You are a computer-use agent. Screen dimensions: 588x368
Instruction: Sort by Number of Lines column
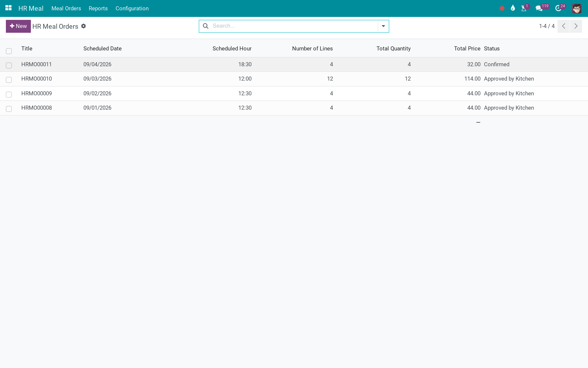click(312, 48)
